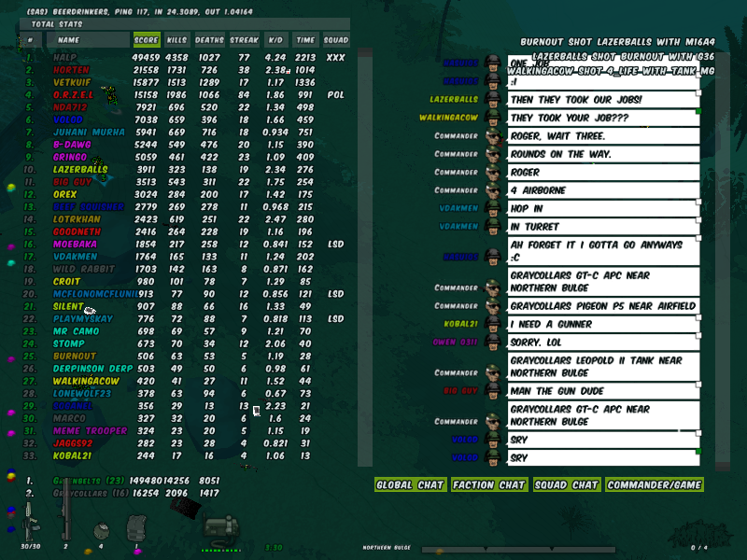
Task: Select player HALP in the scoreboard
Action: tap(64, 57)
